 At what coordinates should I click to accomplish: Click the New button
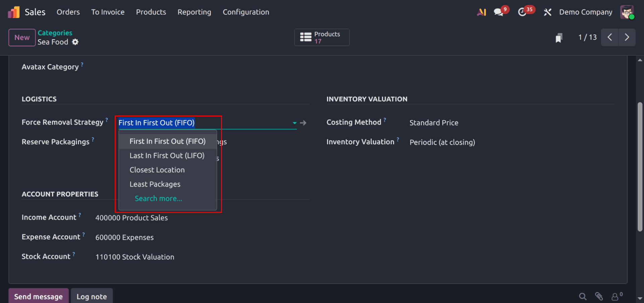point(22,38)
